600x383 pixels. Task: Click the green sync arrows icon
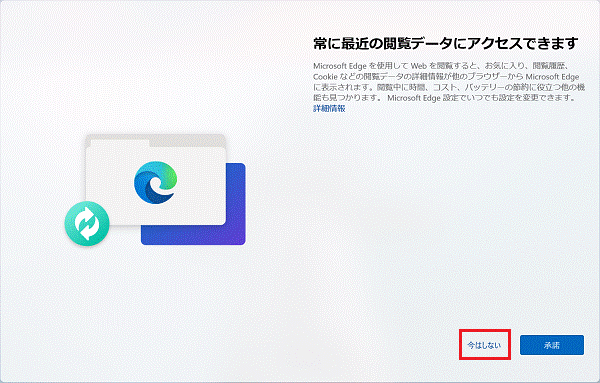click(x=87, y=223)
